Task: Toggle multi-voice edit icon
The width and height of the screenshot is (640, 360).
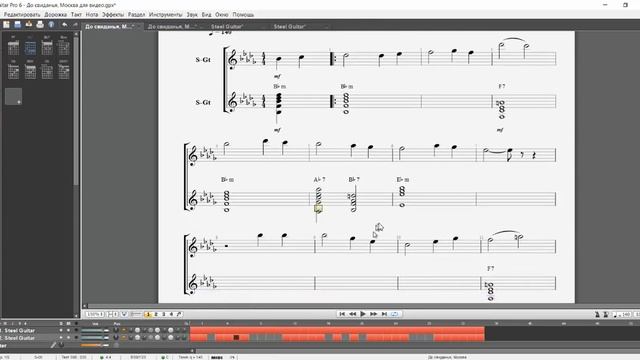Action: (179, 314)
